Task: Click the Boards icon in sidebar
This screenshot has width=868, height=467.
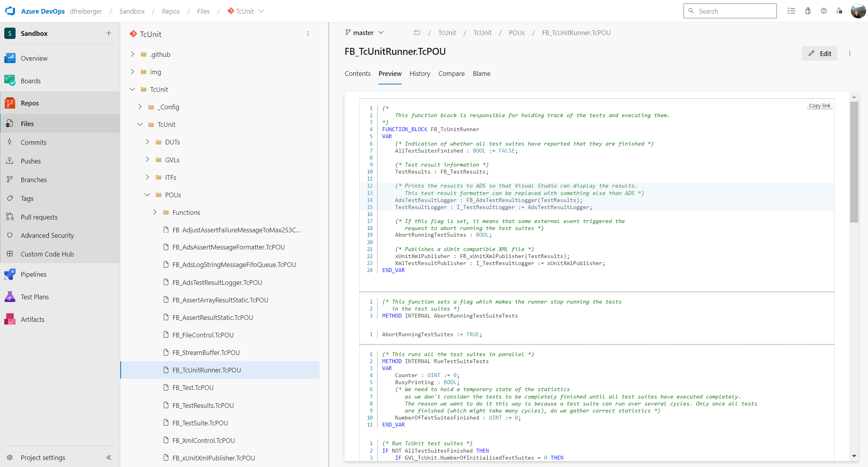Action: click(9, 81)
